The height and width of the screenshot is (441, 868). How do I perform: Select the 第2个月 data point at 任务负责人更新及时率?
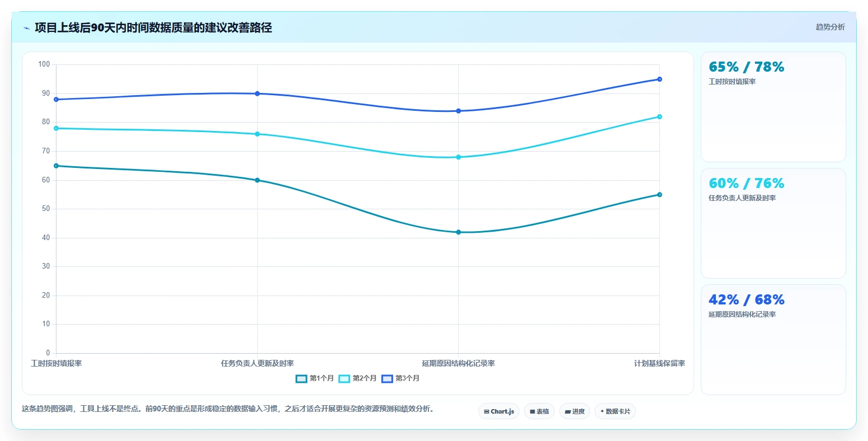click(257, 134)
